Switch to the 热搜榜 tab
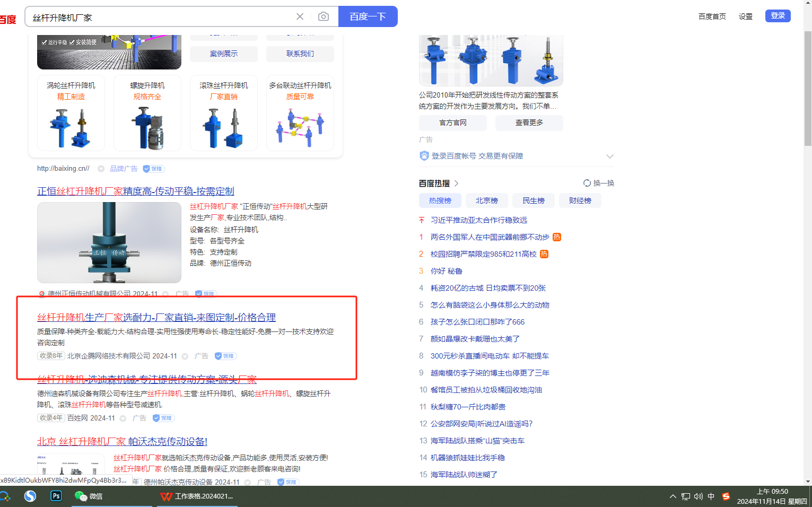 pyautogui.click(x=440, y=200)
